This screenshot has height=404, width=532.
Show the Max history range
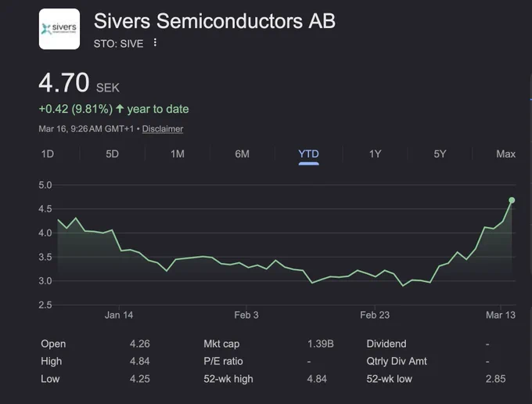pyautogui.click(x=505, y=154)
